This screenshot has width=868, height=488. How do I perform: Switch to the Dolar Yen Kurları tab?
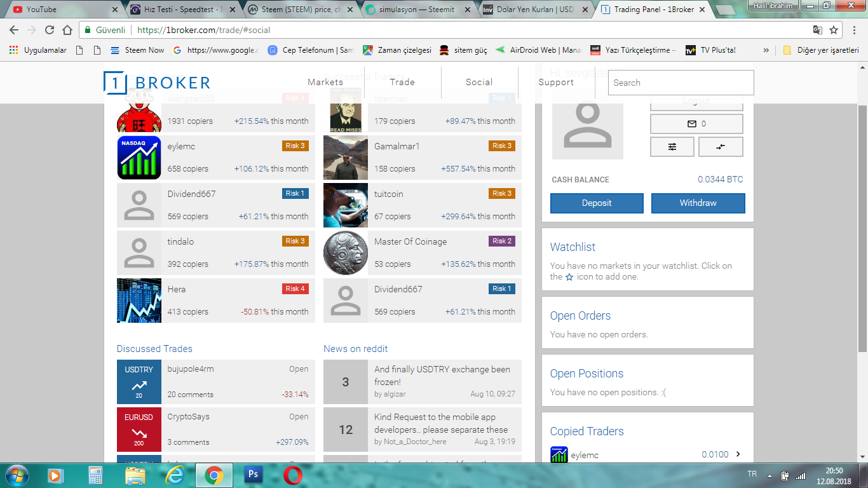[535, 10]
